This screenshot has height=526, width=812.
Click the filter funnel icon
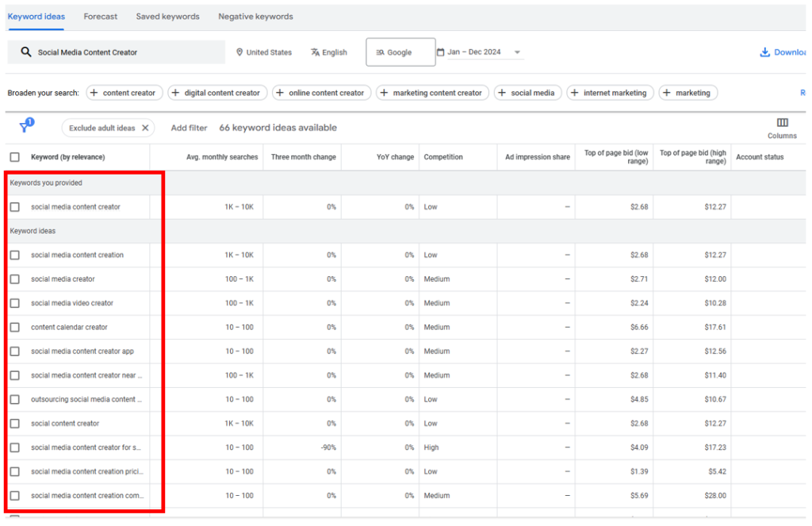pyautogui.click(x=25, y=128)
